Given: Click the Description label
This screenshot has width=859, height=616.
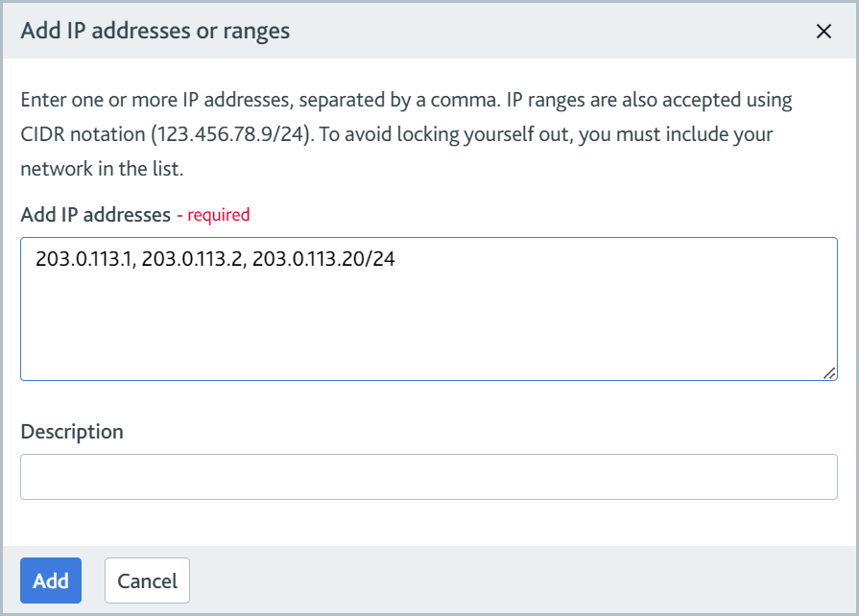Looking at the screenshot, I should click(x=71, y=432).
